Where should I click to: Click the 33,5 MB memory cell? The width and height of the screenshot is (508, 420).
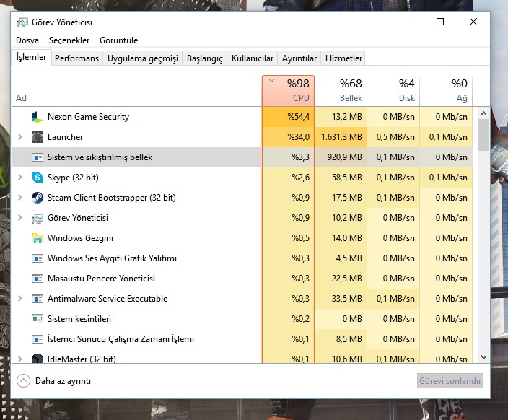click(x=341, y=299)
